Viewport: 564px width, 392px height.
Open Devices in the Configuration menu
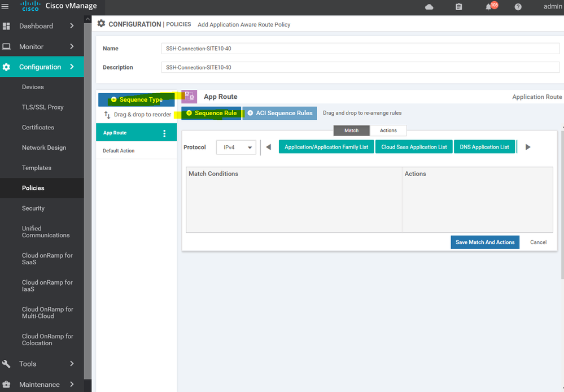point(33,87)
